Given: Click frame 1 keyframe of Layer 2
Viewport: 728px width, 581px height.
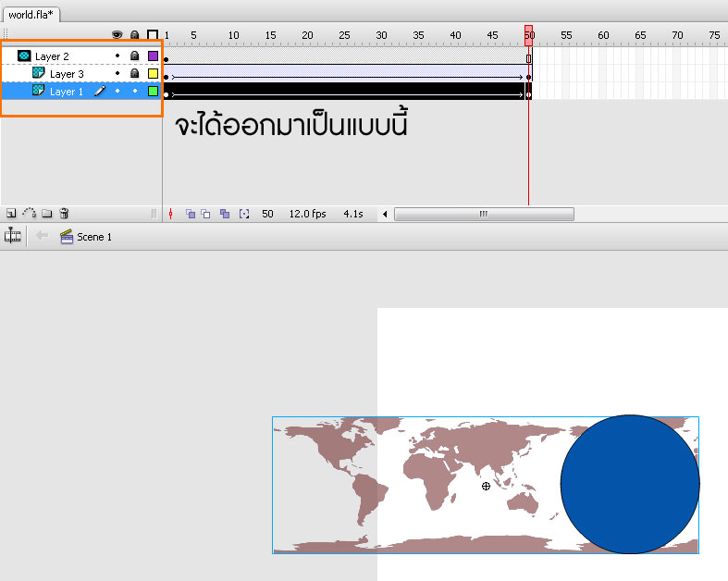Looking at the screenshot, I should [x=167, y=59].
